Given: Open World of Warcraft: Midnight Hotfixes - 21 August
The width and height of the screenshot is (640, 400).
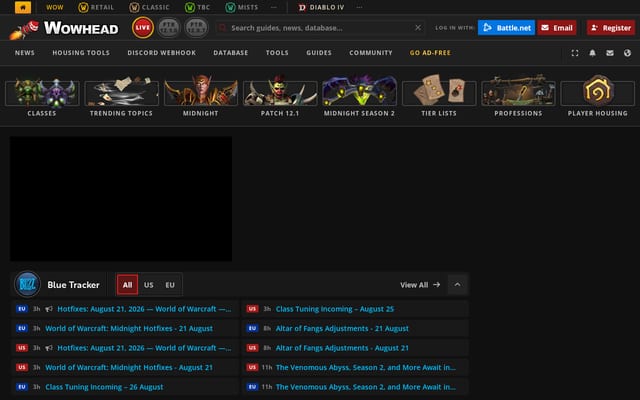Looking at the screenshot, I should [129, 329].
